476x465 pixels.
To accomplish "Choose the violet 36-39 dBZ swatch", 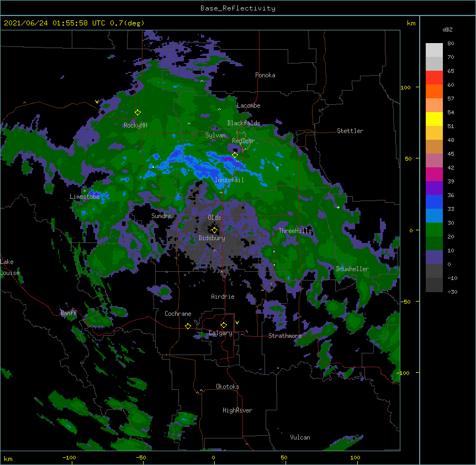I will pos(434,188).
